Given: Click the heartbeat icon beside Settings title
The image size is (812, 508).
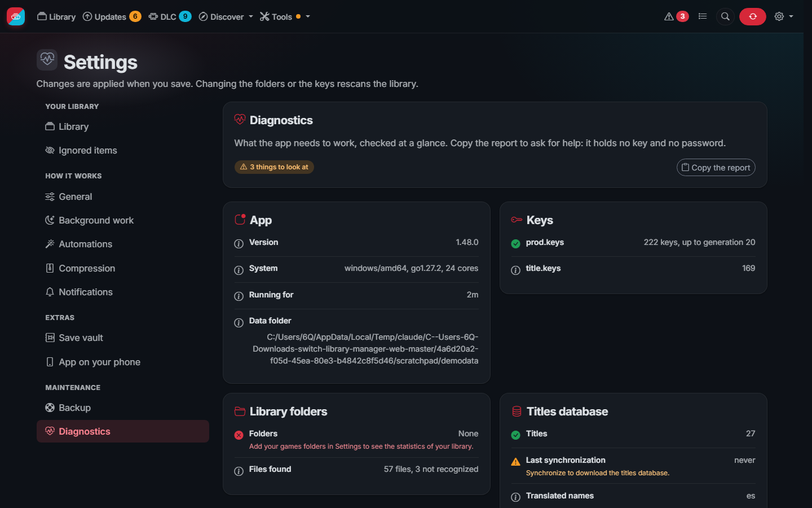Looking at the screenshot, I should 47,59.
